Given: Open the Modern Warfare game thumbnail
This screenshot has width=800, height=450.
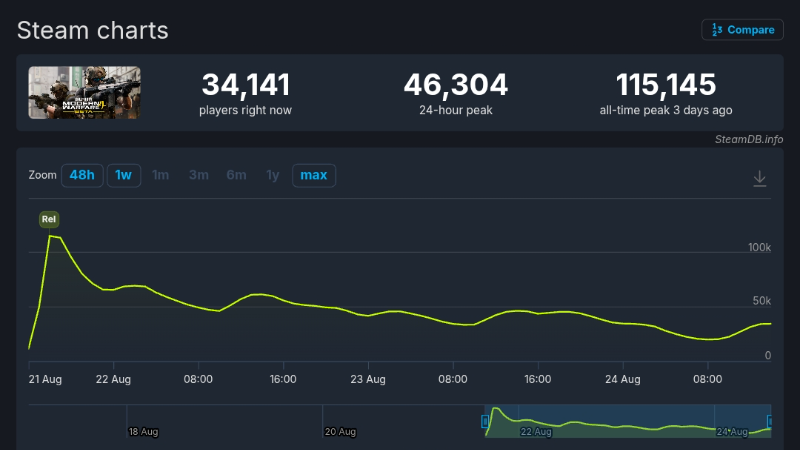Looking at the screenshot, I should 84,92.
